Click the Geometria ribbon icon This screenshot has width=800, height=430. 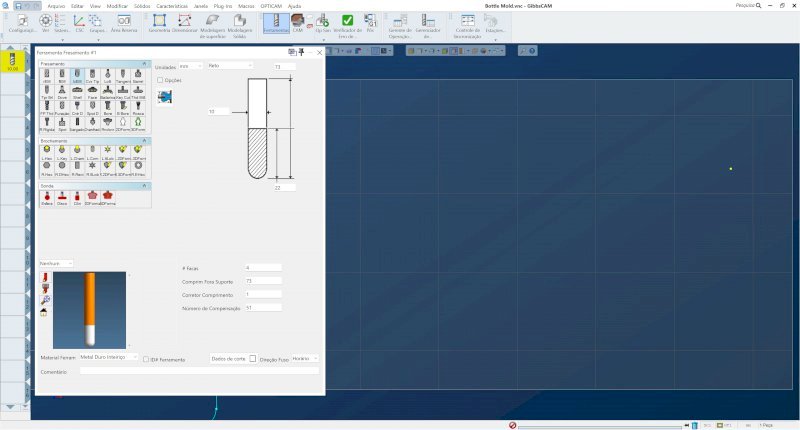click(159, 23)
